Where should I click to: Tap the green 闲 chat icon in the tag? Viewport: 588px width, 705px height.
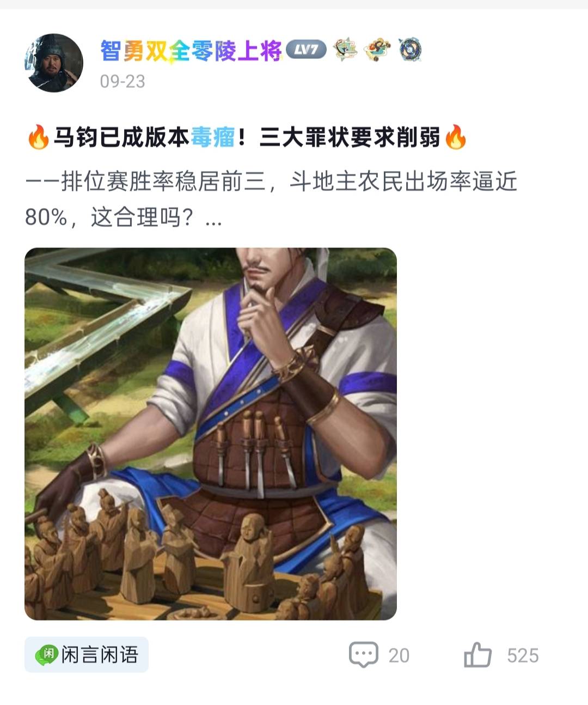point(47,654)
